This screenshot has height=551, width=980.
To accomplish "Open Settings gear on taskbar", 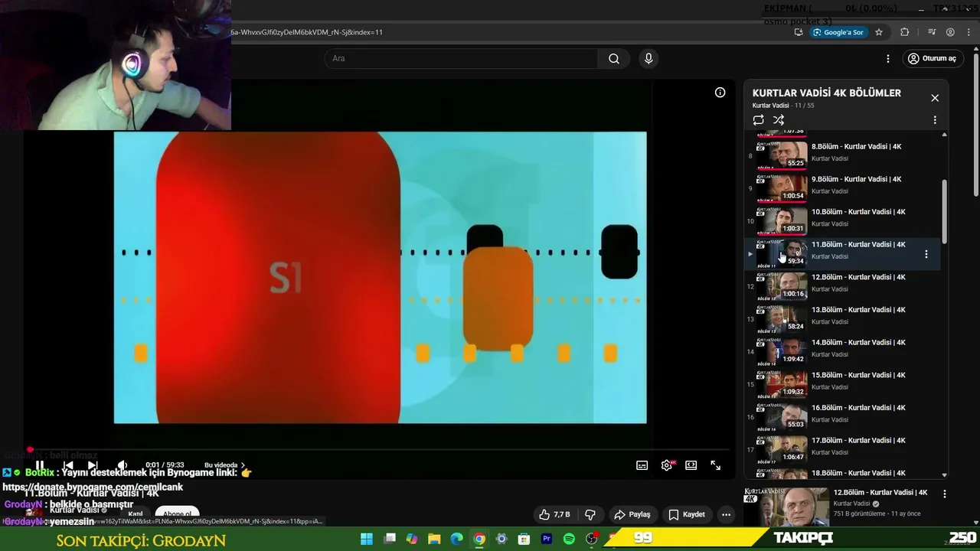I will click(501, 539).
